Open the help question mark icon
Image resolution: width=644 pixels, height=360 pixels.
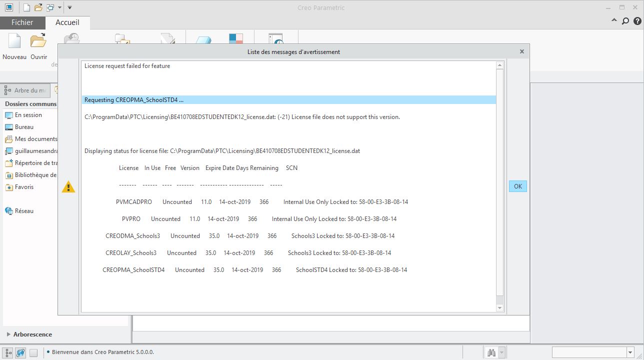click(x=637, y=21)
